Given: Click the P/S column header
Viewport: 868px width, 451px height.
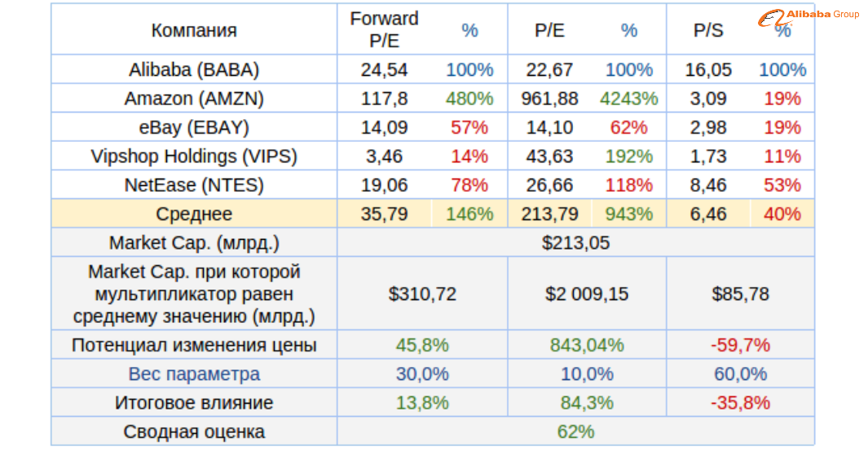Looking at the screenshot, I should tap(708, 31).
